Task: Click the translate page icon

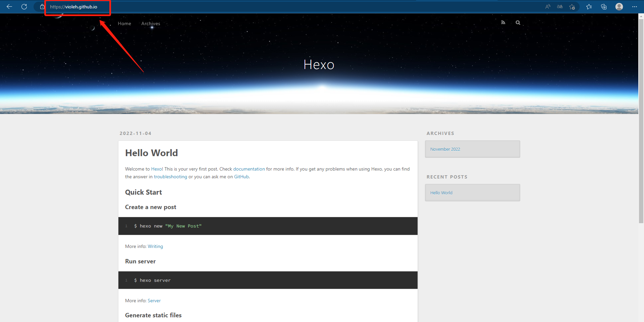Action: [x=560, y=7]
